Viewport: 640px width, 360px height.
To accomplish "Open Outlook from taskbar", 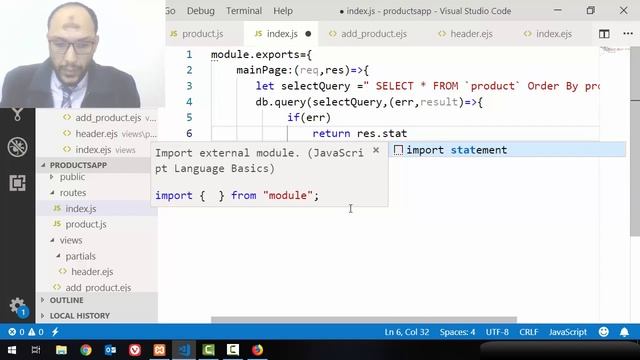I will point(110,350).
